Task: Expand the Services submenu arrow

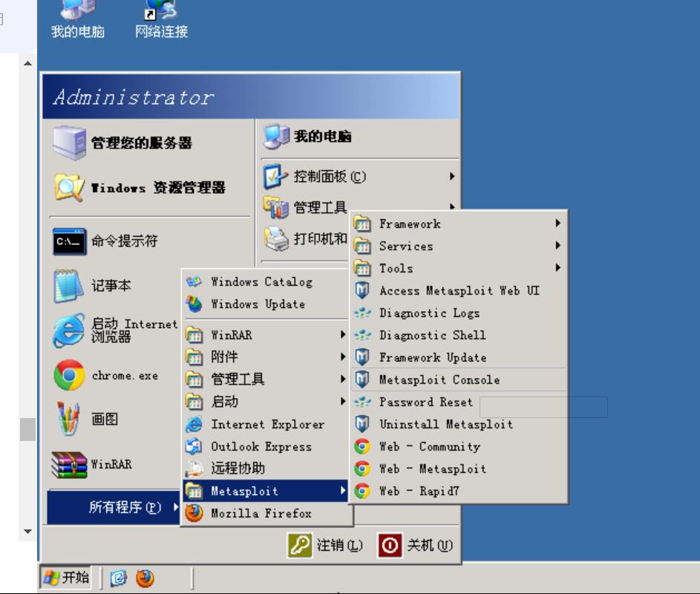Action: pos(557,245)
